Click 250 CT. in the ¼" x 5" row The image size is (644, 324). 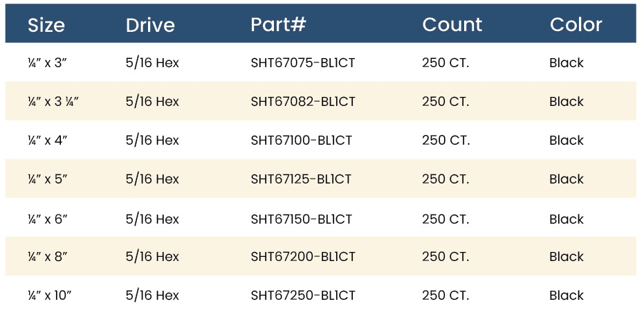445,179
